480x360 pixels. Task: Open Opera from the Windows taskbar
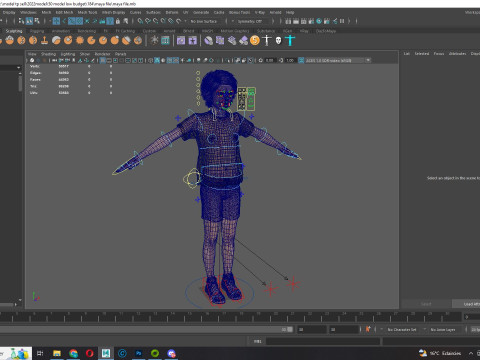pyautogui.click(x=89, y=353)
